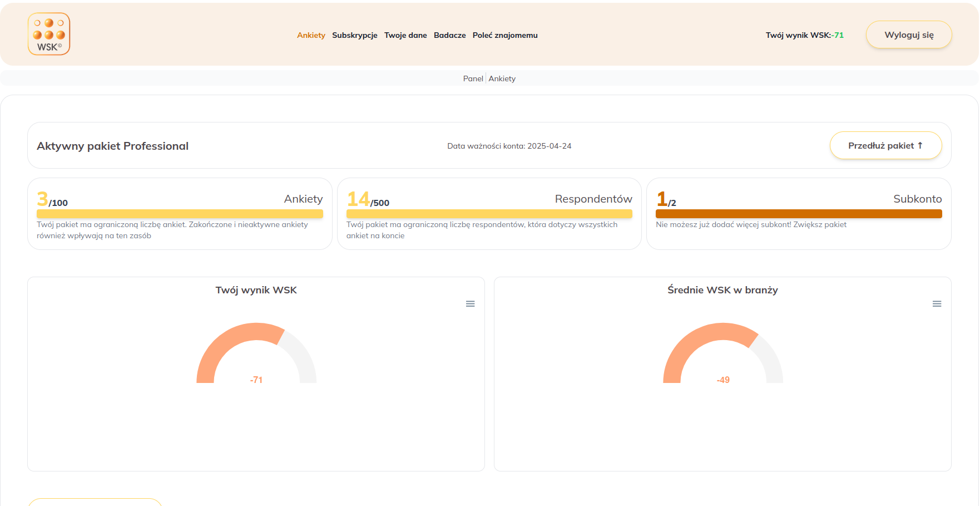The width and height of the screenshot is (980, 506).
Task: Click the Ankiety usage progress bar
Action: (x=180, y=214)
